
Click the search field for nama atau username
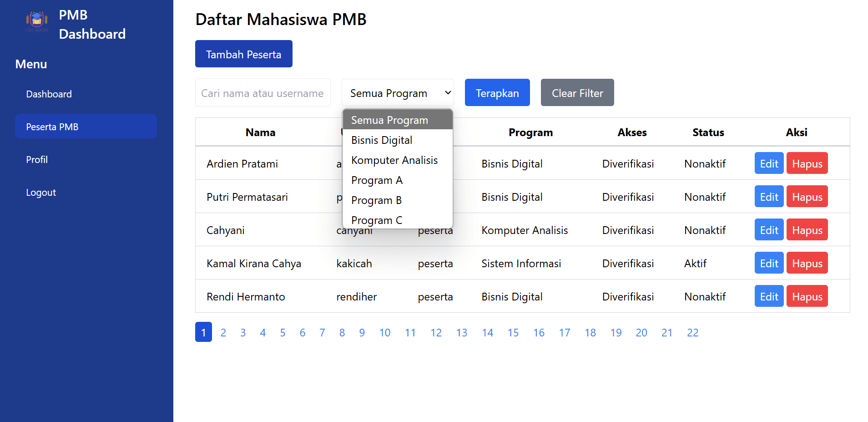tap(262, 92)
